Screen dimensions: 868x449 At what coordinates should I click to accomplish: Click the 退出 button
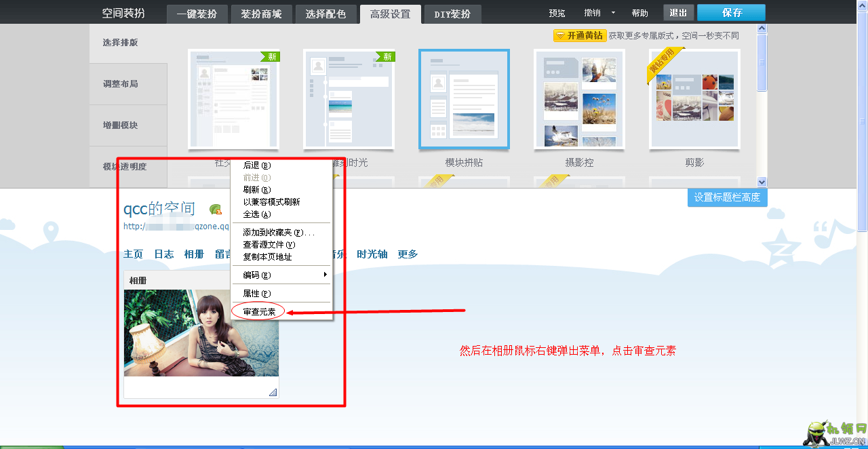678,13
